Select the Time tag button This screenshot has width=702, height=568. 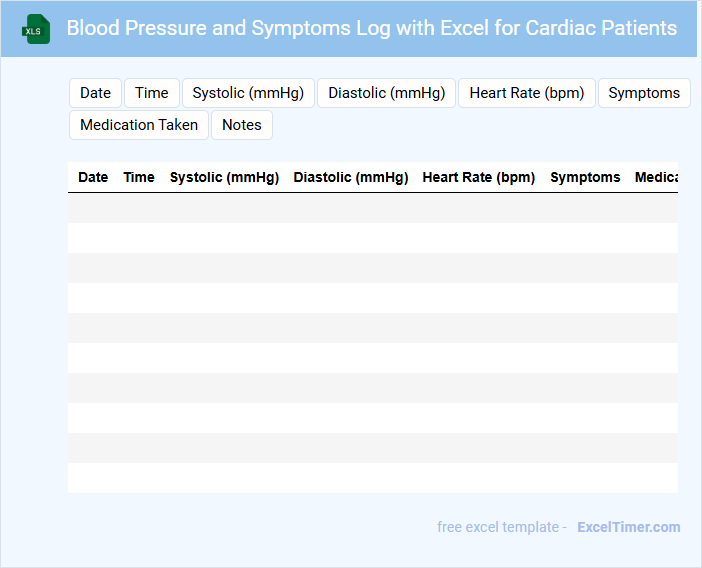tap(152, 93)
